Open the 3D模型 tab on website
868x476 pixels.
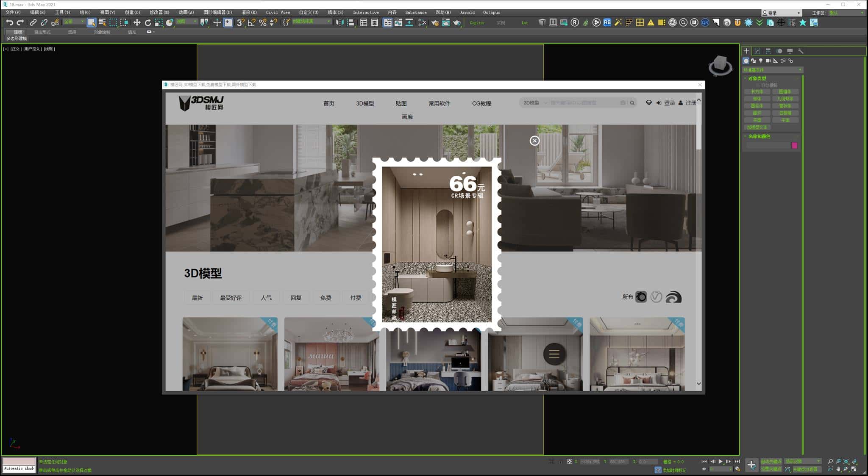(364, 103)
